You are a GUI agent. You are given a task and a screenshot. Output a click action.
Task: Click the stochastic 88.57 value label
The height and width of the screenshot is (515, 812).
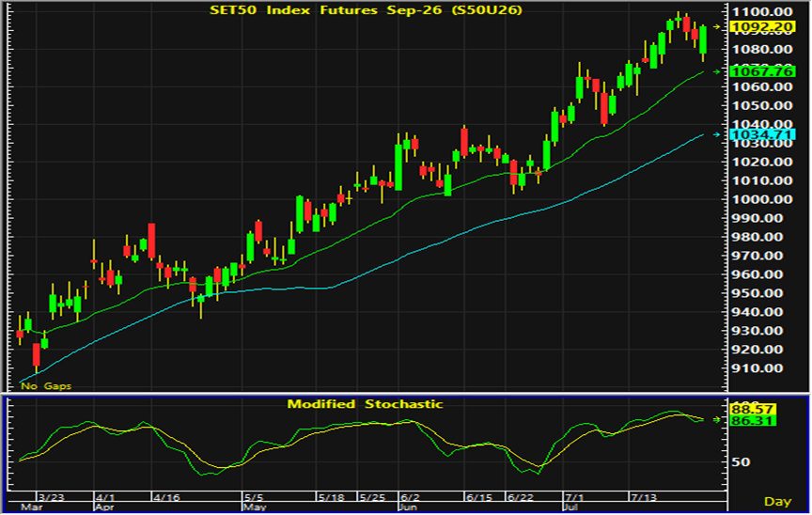point(752,410)
